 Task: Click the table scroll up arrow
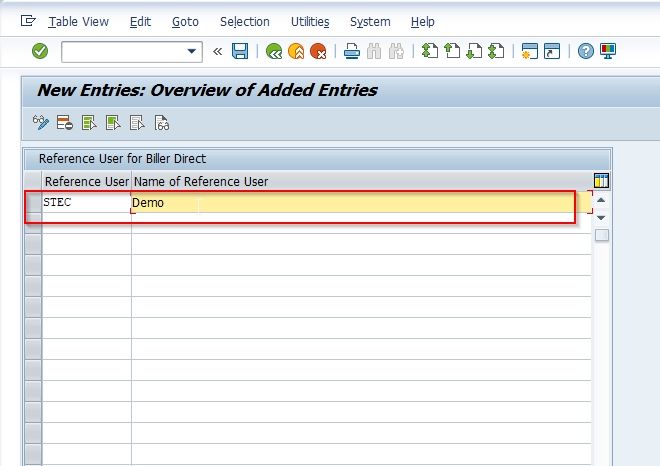601,200
